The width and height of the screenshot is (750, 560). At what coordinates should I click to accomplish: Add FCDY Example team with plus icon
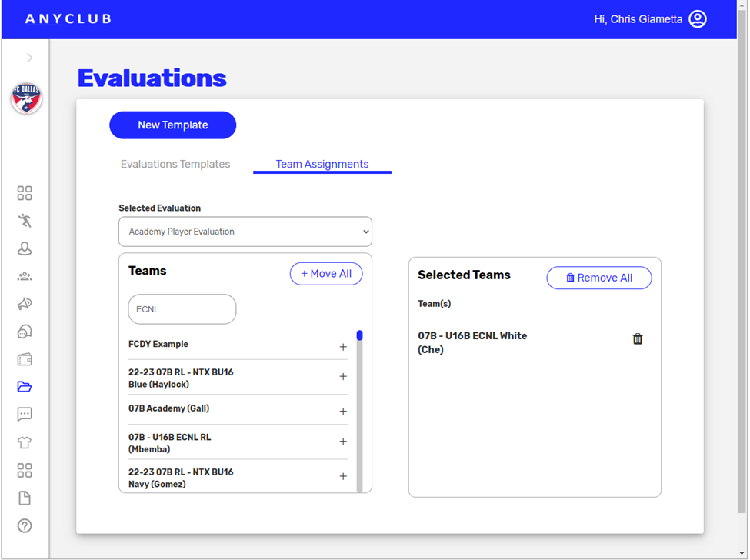343,347
